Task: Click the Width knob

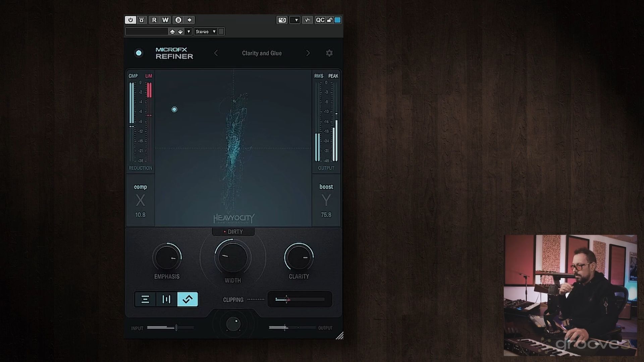Action: pos(233,258)
